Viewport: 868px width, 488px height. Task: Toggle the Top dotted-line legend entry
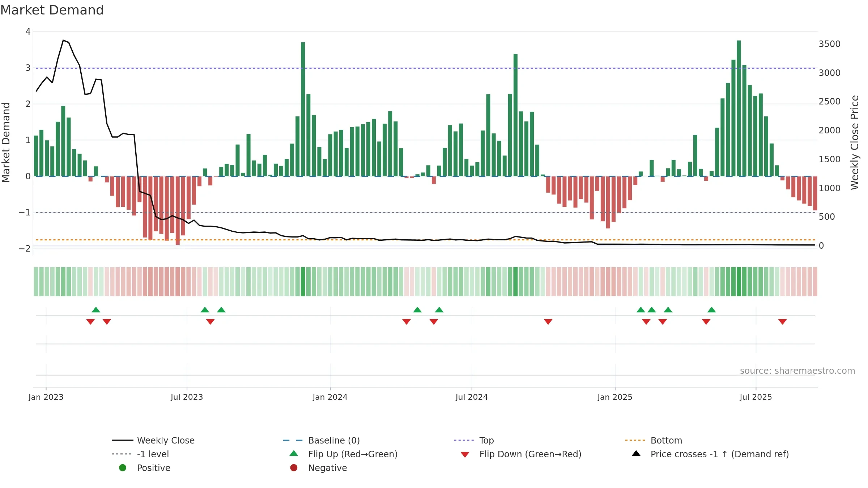point(473,440)
